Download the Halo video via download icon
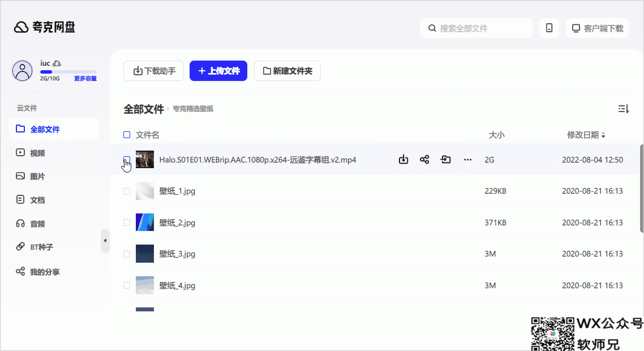 click(403, 160)
